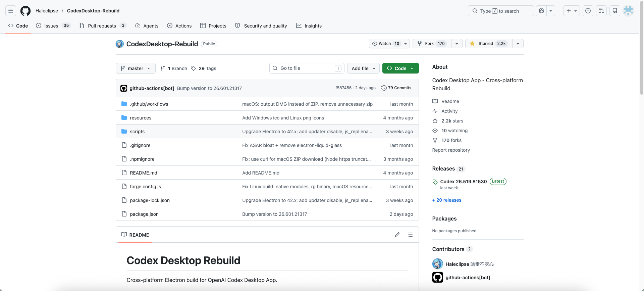Open the scripts folder

[137, 132]
